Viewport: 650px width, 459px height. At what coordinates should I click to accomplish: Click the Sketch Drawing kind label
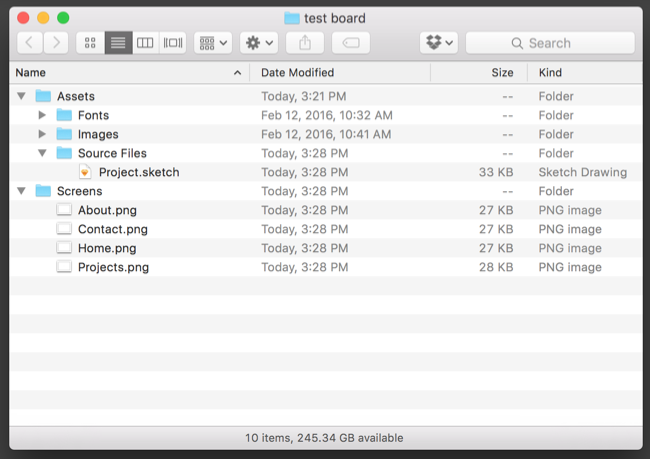coord(583,172)
